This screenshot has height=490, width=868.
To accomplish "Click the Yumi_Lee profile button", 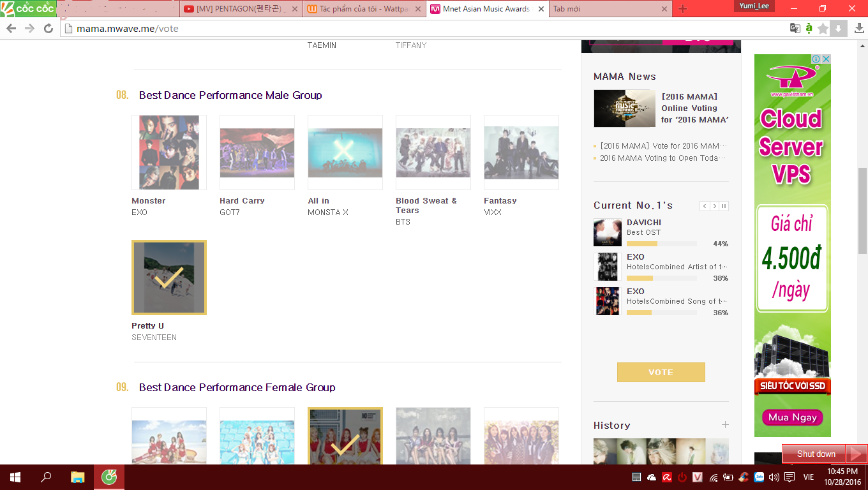I will click(x=754, y=6).
